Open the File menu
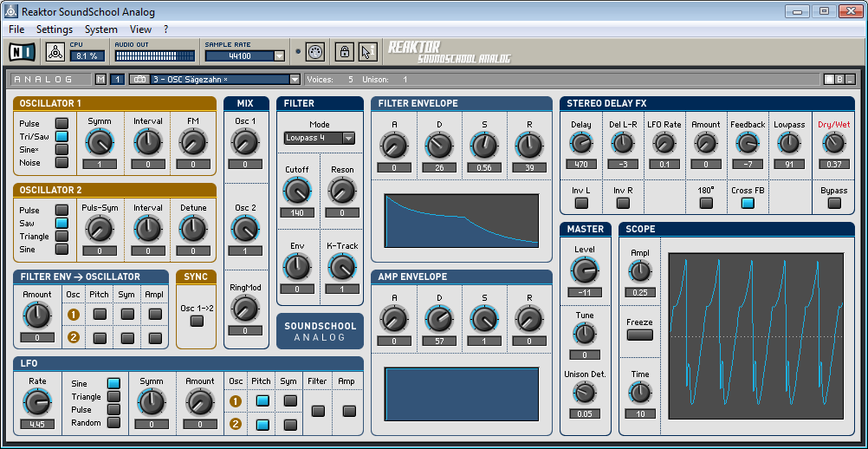Screen dimensions: 868x449 pyautogui.click(x=16, y=29)
